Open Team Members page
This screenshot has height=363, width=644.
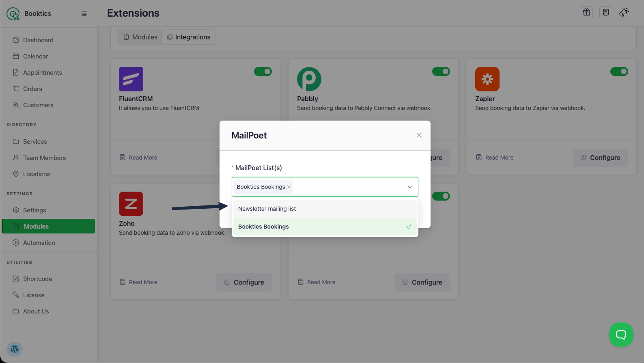point(48,158)
